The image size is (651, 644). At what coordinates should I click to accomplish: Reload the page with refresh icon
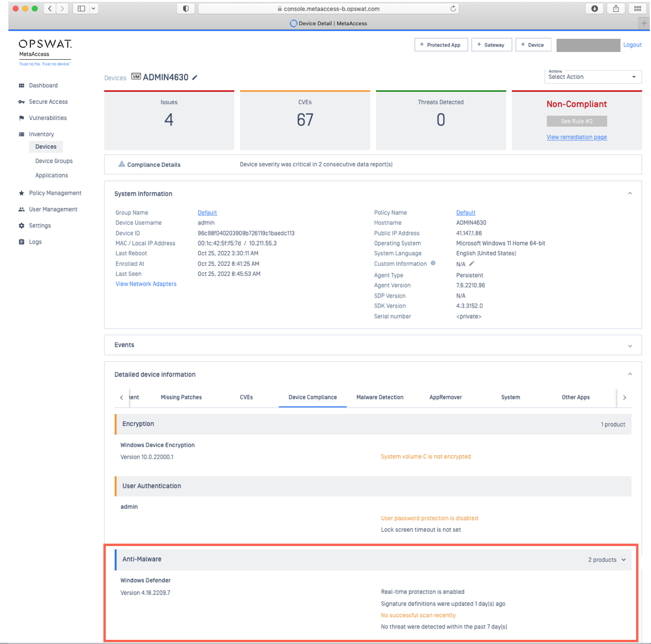click(x=453, y=8)
